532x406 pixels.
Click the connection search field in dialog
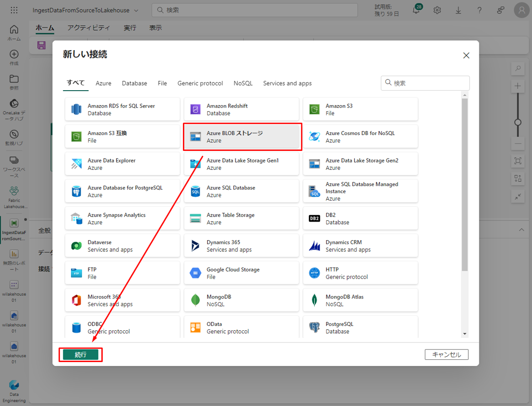coord(425,83)
